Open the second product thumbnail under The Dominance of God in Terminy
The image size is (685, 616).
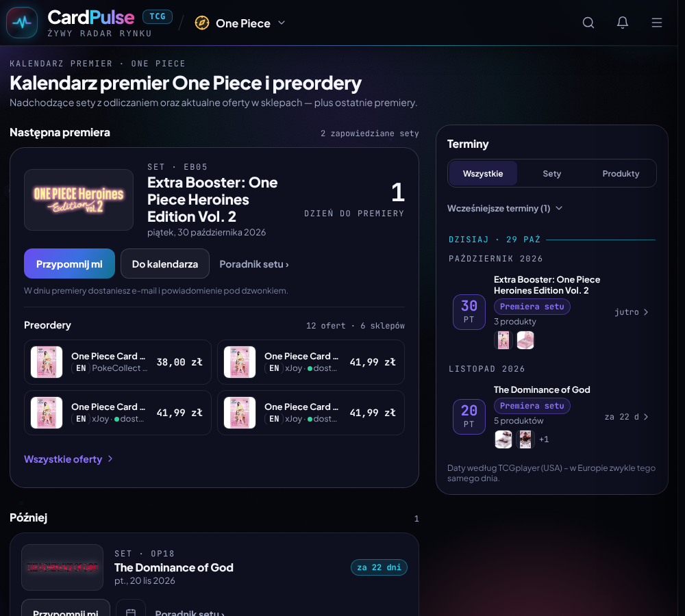click(525, 439)
